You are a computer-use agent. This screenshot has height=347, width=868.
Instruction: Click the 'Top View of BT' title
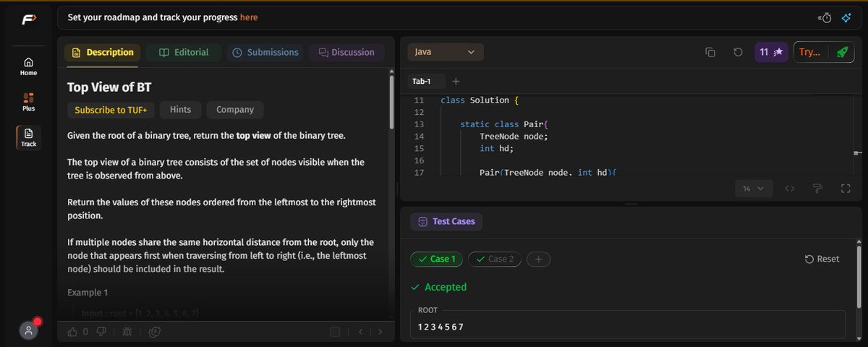(109, 87)
